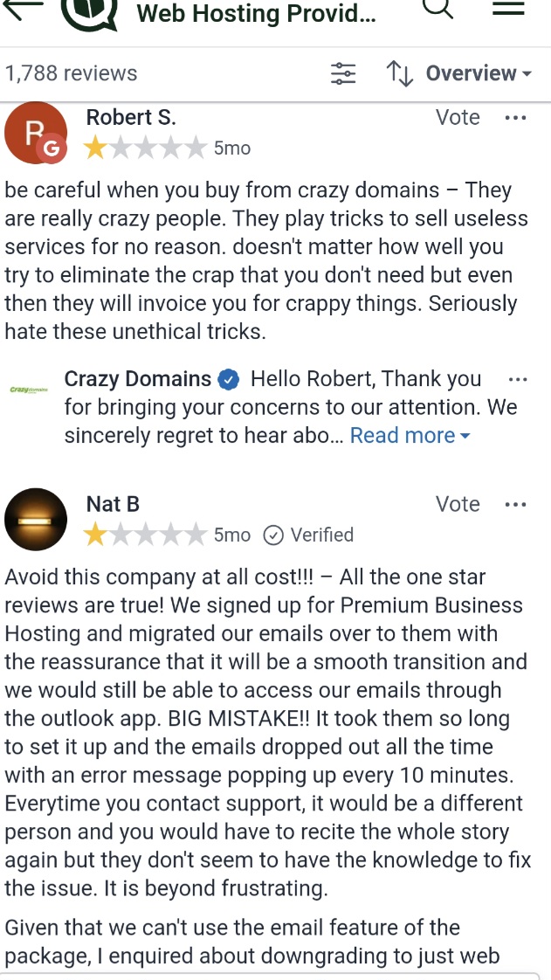This screenshot has width=551, height=980.
Task: Tap the Verified badge on Nat B review
Action: point(308,535)
